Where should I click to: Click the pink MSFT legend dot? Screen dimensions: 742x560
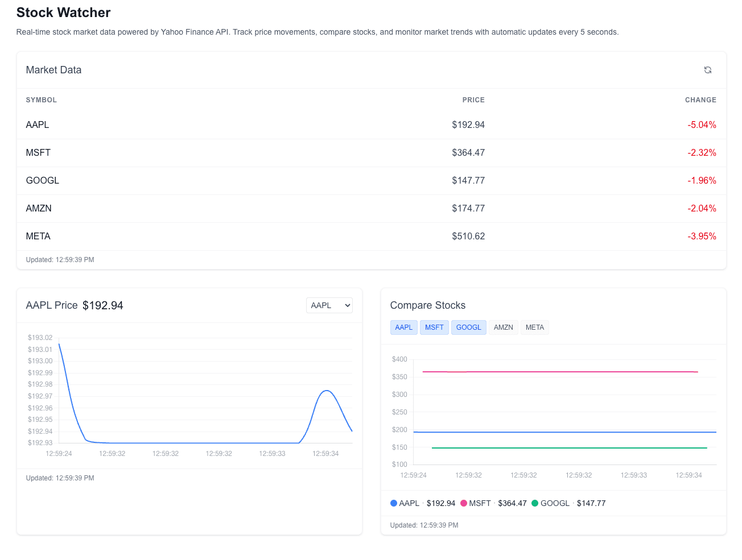coord(464,503)
